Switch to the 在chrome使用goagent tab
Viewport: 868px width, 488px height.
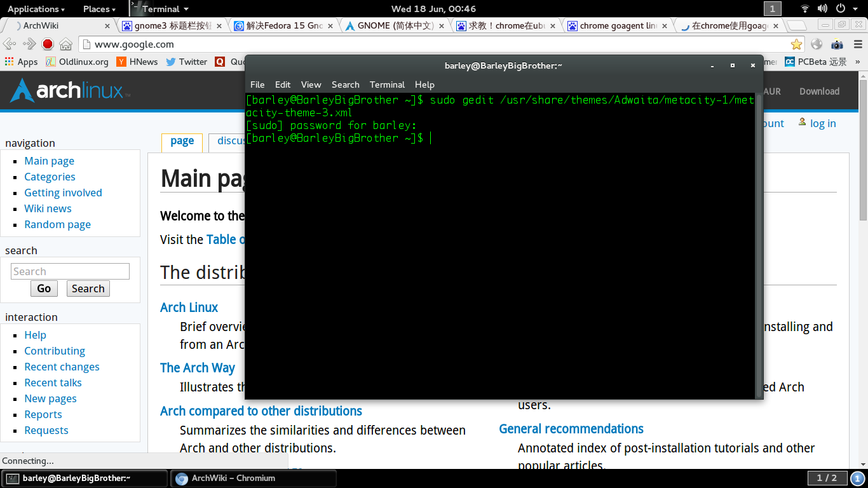point(731,26)
